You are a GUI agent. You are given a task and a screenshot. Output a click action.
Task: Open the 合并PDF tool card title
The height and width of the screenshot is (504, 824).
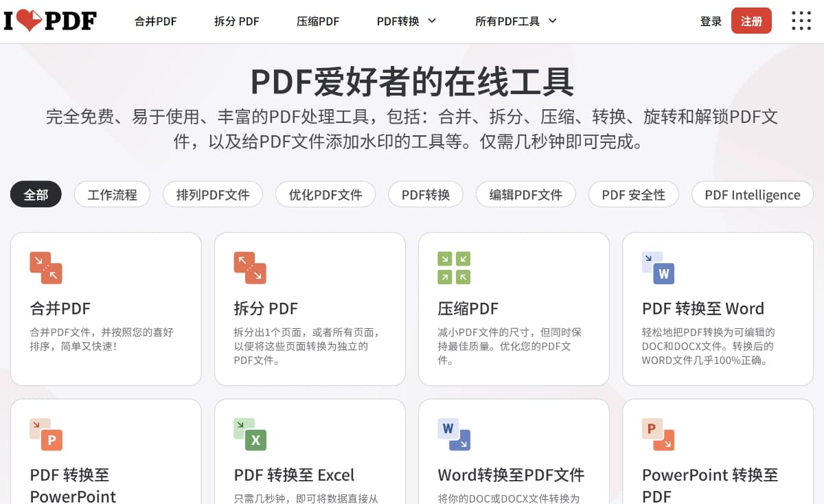click(x=60, y=308)
